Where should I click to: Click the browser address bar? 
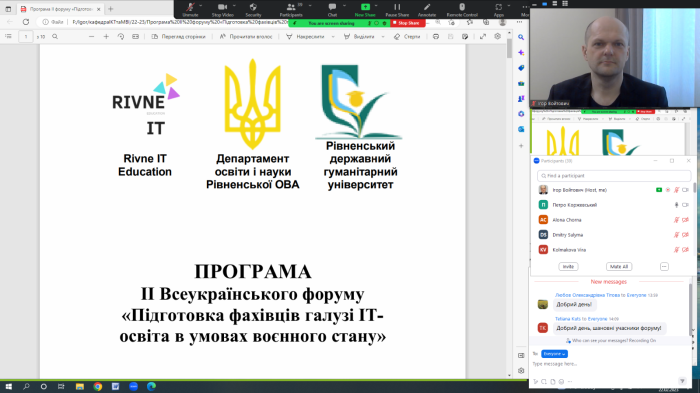point(179,21)
